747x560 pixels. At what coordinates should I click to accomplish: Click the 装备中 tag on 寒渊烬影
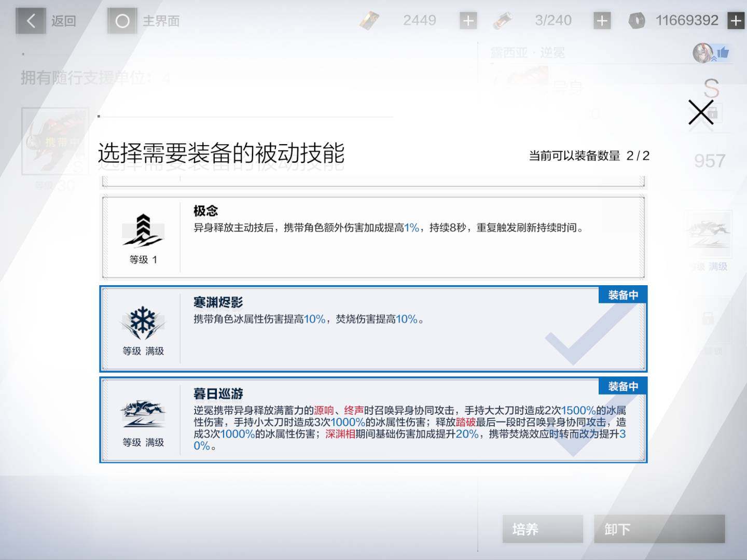coord(623,295)
